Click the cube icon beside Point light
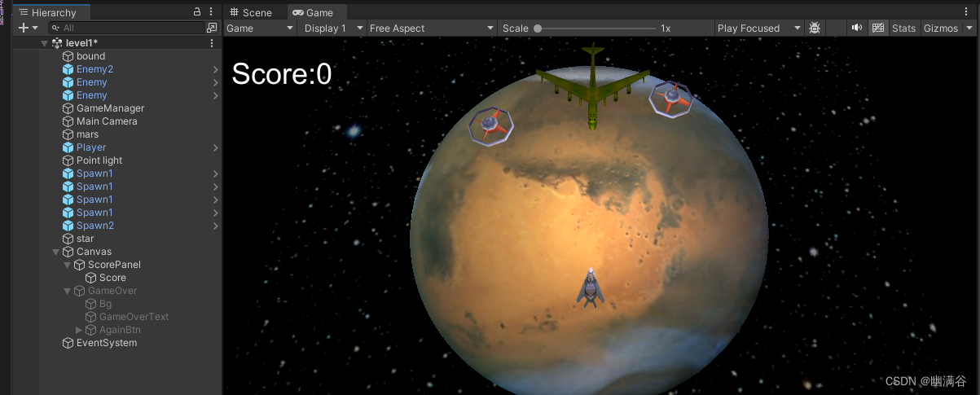Screen dimensions: 980x395 68,160
